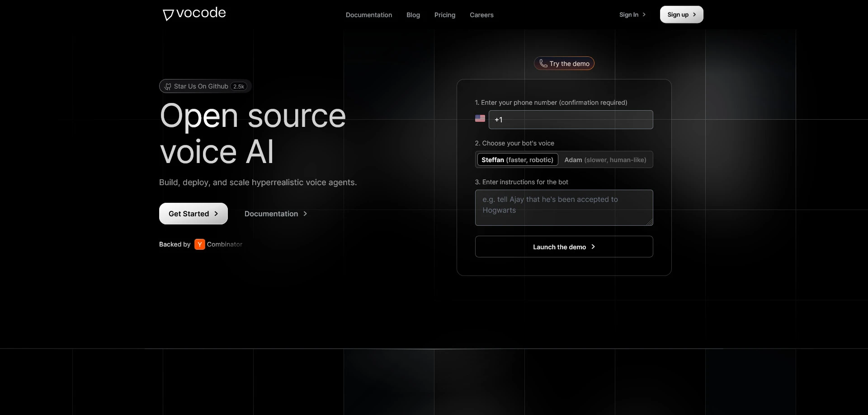Click the 'Open source voice AI' headline
Viewport: 868px width, 415px height.
coord(253,134)
